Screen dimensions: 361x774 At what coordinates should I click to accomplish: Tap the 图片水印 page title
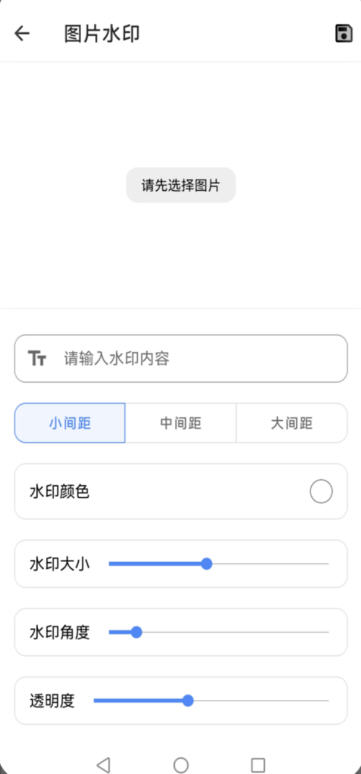pos(102,34)
